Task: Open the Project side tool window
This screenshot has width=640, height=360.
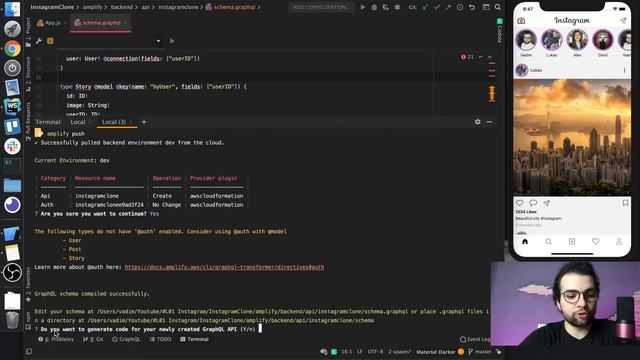Action: tap(28, 32)
